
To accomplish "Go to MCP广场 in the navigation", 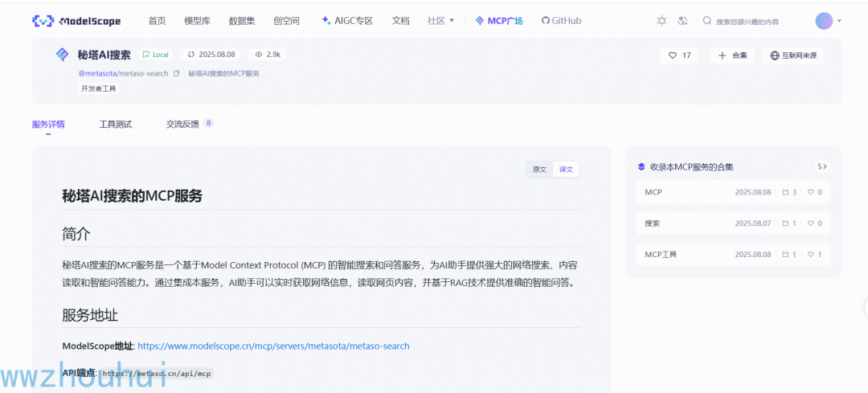I will click(x=498, y=21).
